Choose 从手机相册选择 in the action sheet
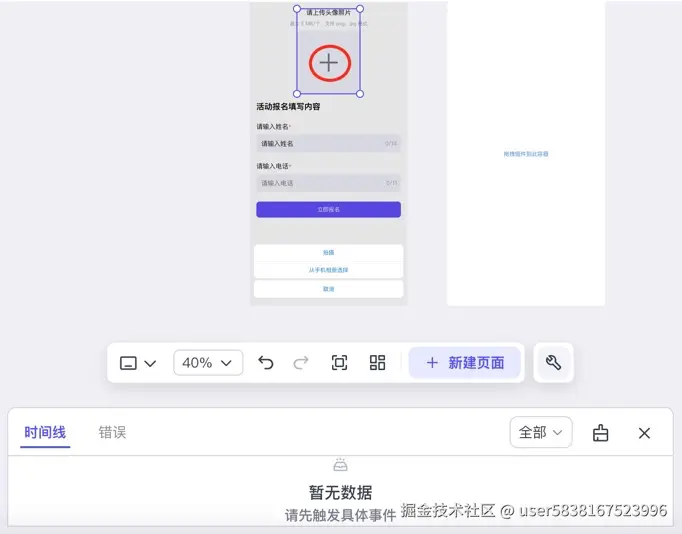Viewport: 682px width, 534px height. coord(328,270)
